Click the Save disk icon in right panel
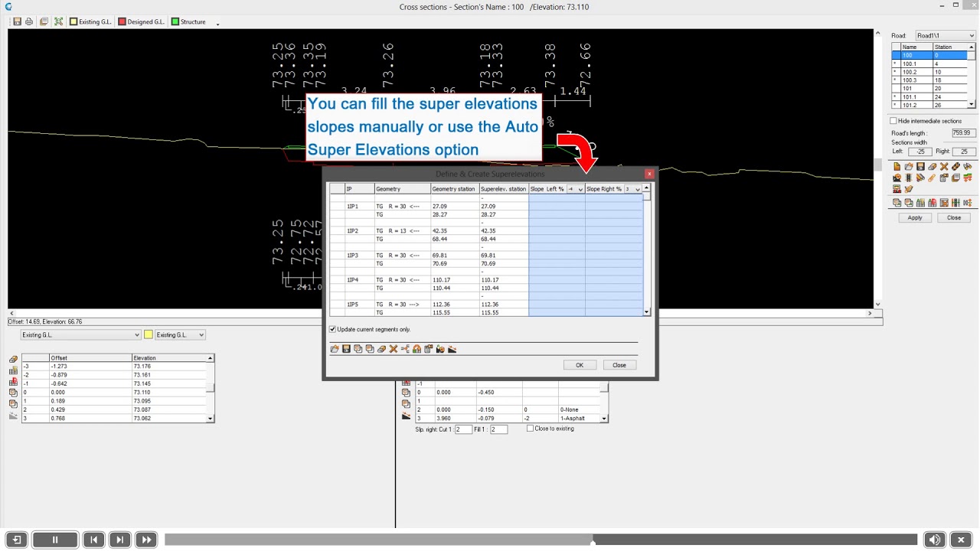 point(920,166)
